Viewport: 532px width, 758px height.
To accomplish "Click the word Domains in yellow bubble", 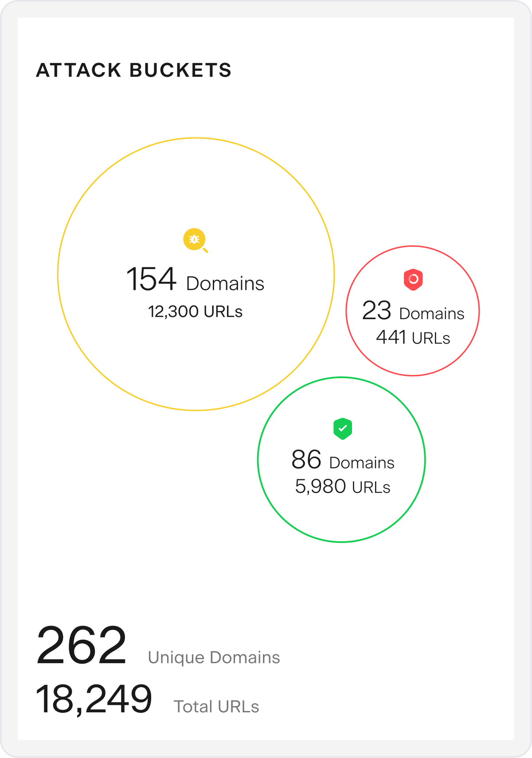I will [x=225, y=284].
